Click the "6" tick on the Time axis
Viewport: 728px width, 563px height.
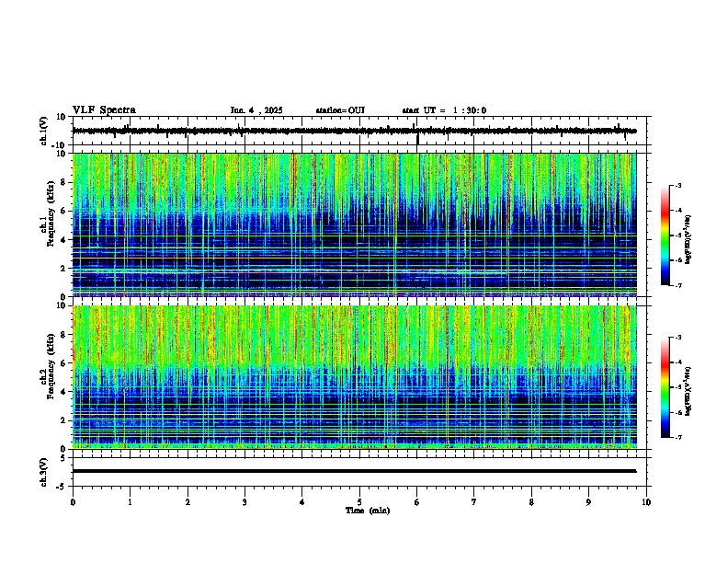[x=416, y=502]
